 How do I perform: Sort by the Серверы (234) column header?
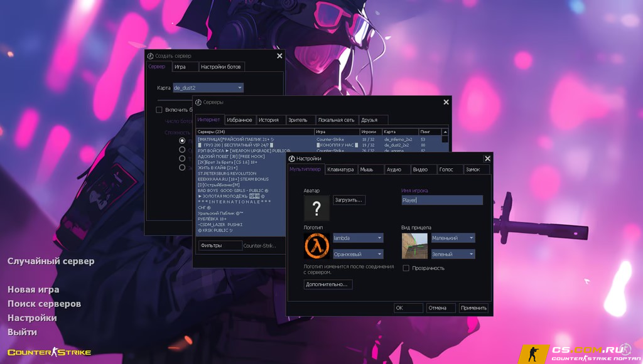(x=255, y=132)
